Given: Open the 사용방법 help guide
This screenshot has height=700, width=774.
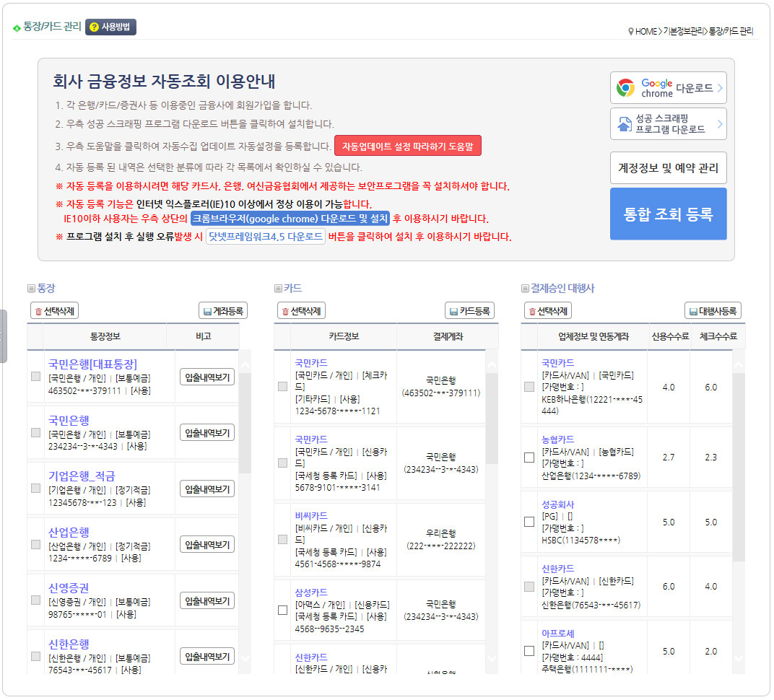Looking at the screenshot, I should tap(110, 27).
